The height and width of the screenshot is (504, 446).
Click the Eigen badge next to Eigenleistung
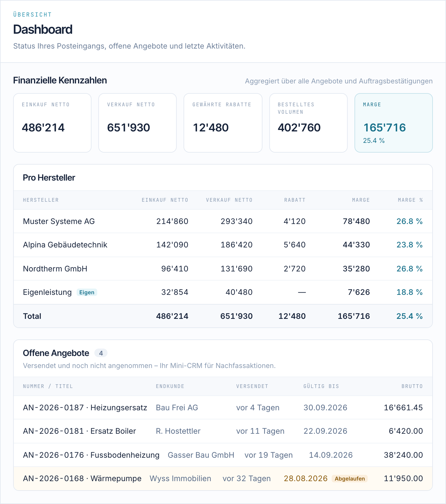tap(87, 292)
